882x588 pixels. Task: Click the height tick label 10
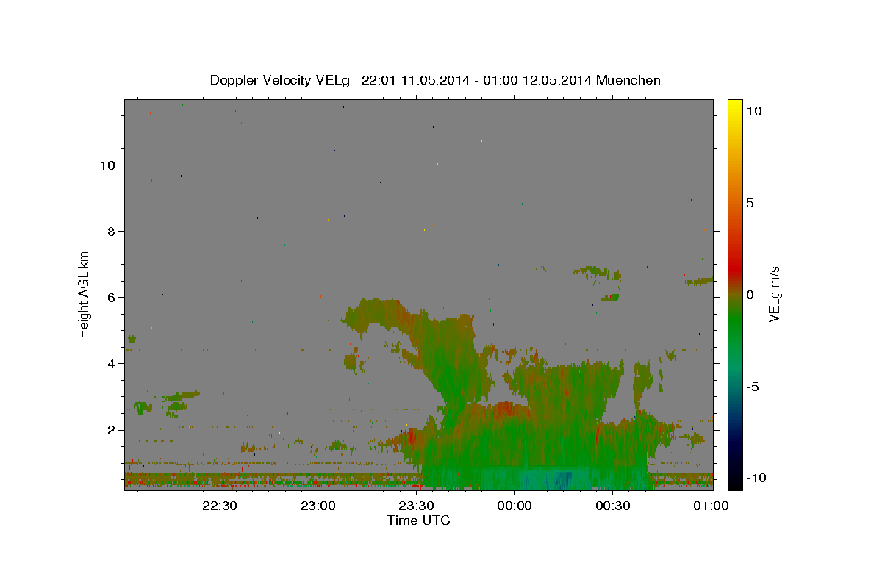tap(107, 165)
